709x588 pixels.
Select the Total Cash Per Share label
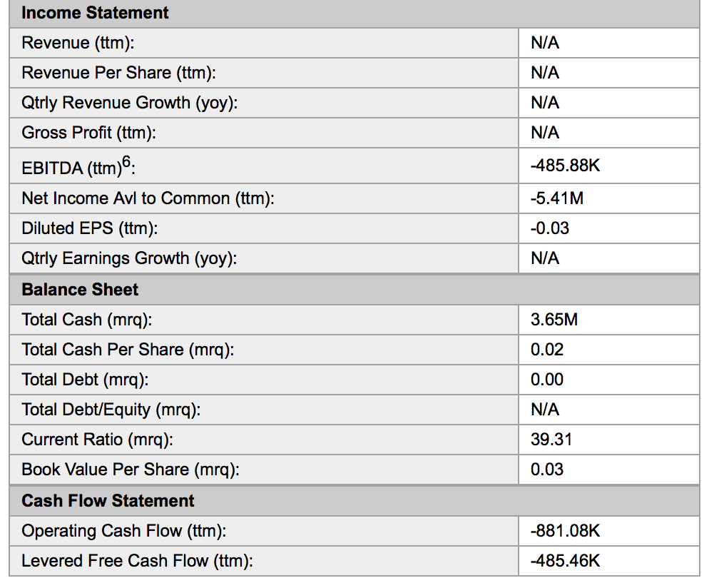tap(128, 350)
